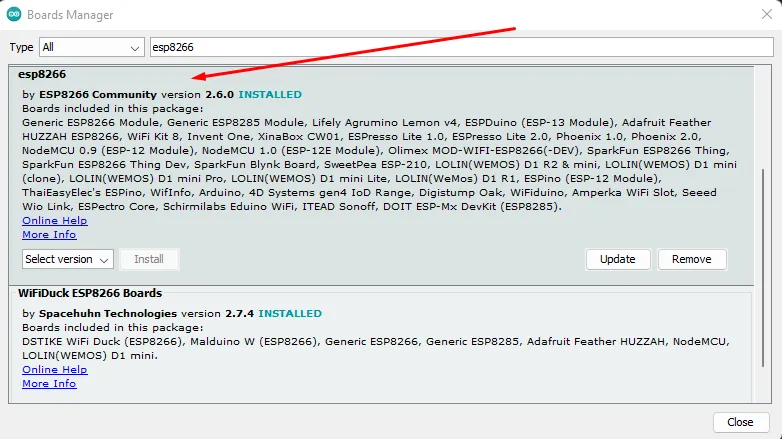Image resolution: width=782 pixels, height=439 pixels.
Task: Open Online Help link for WiFiDuck boards
Action: (x=54, y=370)
